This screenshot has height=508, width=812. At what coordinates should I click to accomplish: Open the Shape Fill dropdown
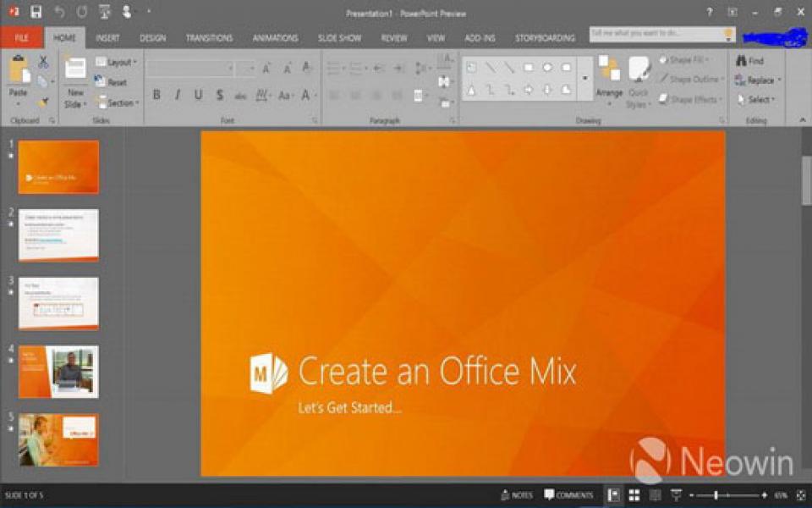(685, 59)
